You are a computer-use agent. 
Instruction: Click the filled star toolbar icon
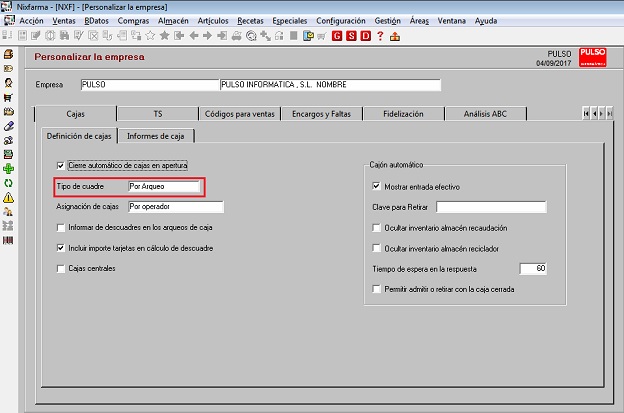[164, 36]
